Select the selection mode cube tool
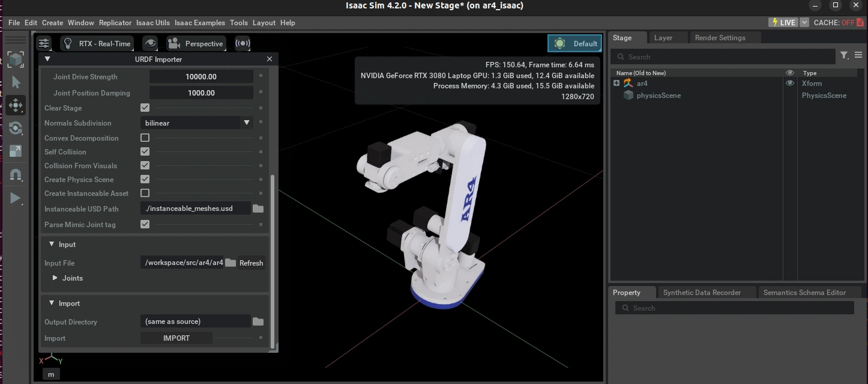The width and height of the screenshot is (868, 384). pos(16,59)
